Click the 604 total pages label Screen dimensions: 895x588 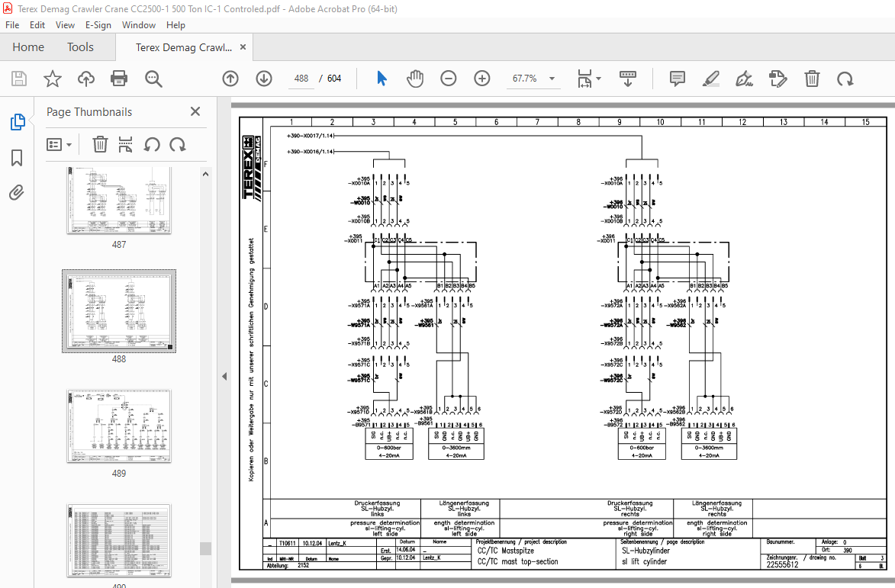click(x=334, y=79)
